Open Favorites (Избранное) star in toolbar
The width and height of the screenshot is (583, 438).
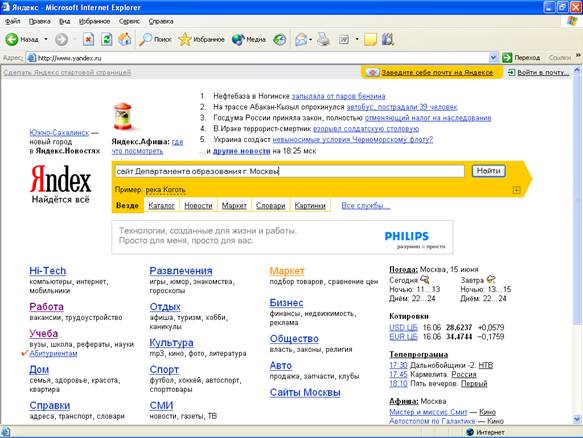pyautogui.click(x=201, y=39)
